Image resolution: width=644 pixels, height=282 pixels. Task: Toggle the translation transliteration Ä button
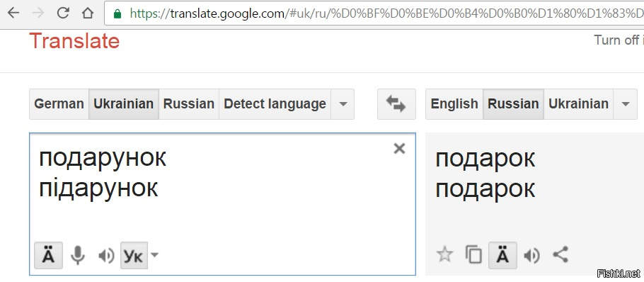502,255
